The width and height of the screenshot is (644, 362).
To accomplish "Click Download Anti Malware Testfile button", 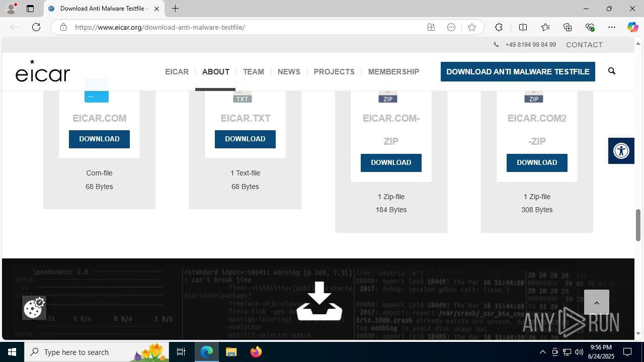I will pyautogui.click(x=518, y=72).
